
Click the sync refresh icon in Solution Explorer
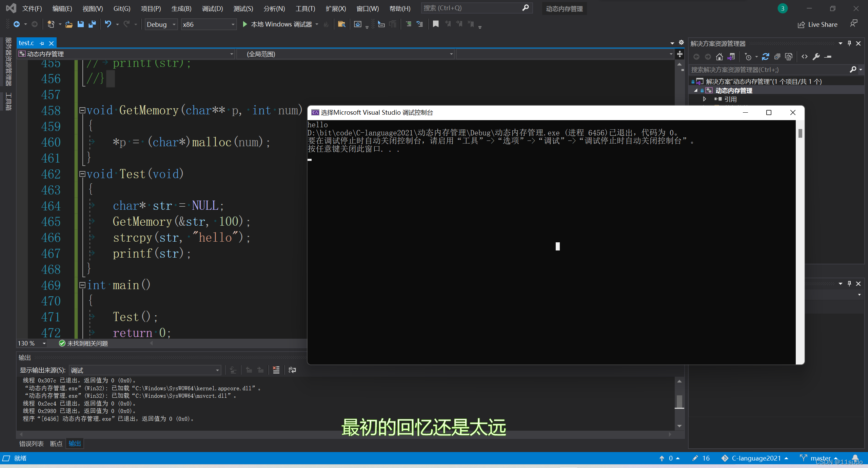pos(766,57)
